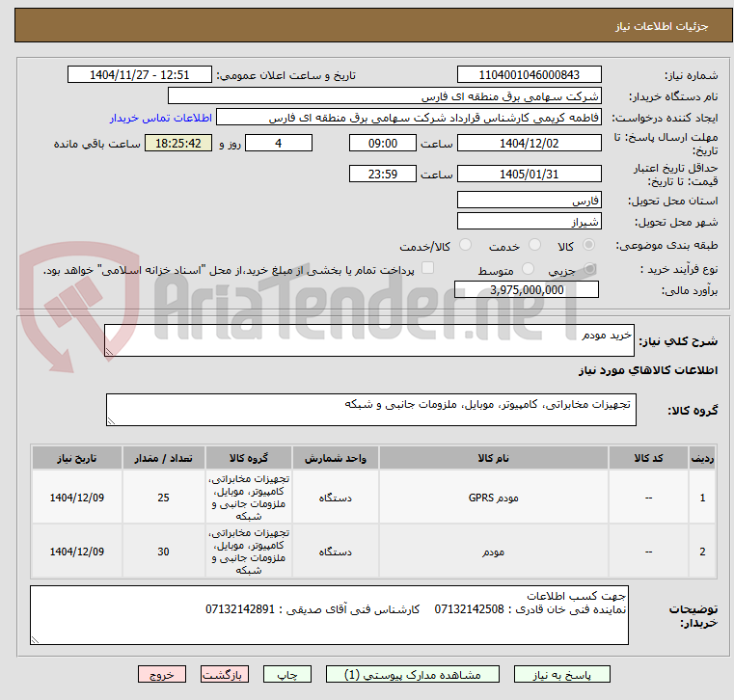Click the resize handle of گروه کالا box
The image size is (734, 700).
pyautogui.click(x=111, y=421)
